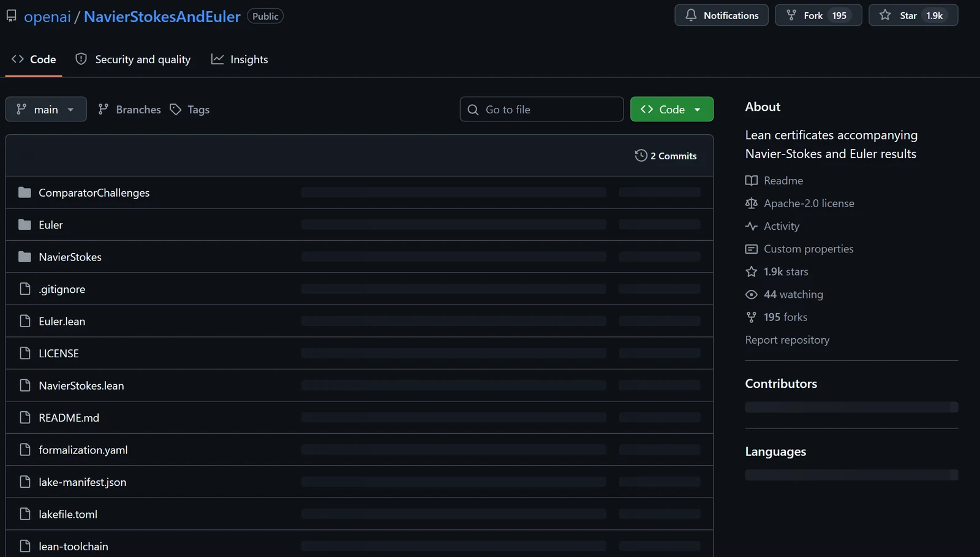Click the book icon beside Readme
980x557 pixels.
(x=752, y=180)
